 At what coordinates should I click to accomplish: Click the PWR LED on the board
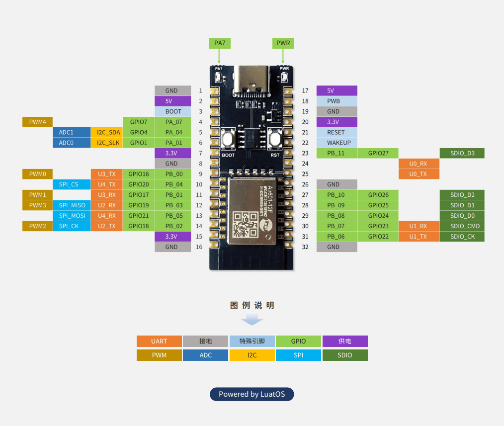click(x=285, y=78)
